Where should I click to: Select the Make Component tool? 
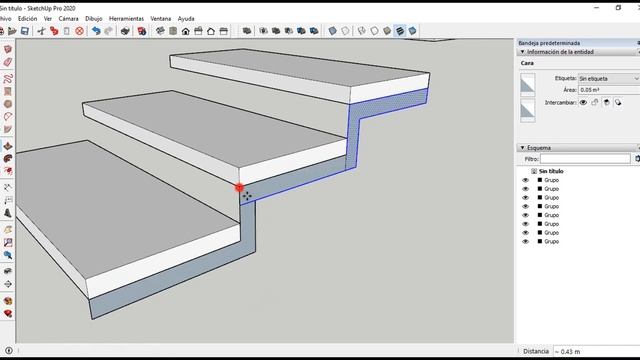(x=8, y=49)
